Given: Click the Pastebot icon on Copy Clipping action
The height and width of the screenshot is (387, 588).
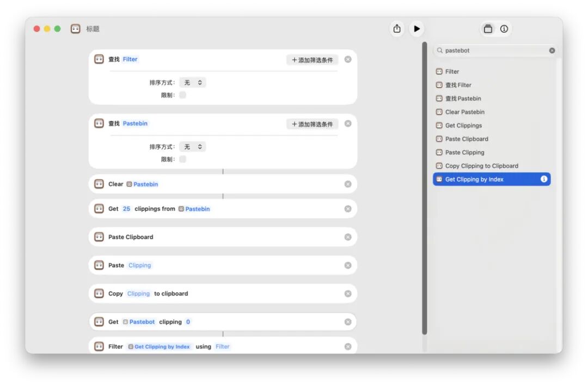Looking at the screenshot, I should click(x=99, y=294).
